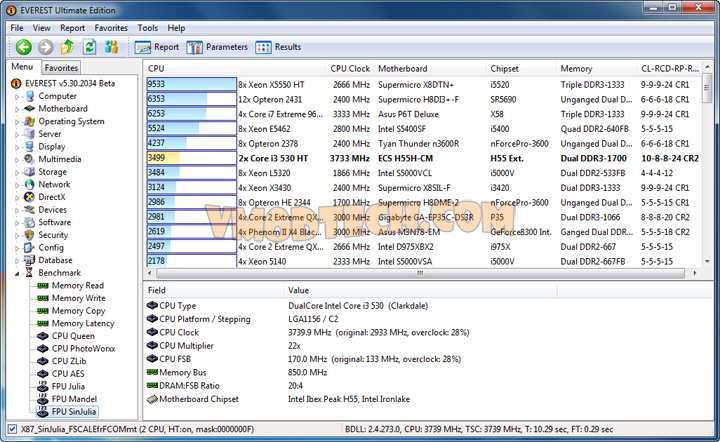The width and height of the screenshot is (720, 442).
Task: Select the Config icon in the tree
Action: tap(30, 247)
